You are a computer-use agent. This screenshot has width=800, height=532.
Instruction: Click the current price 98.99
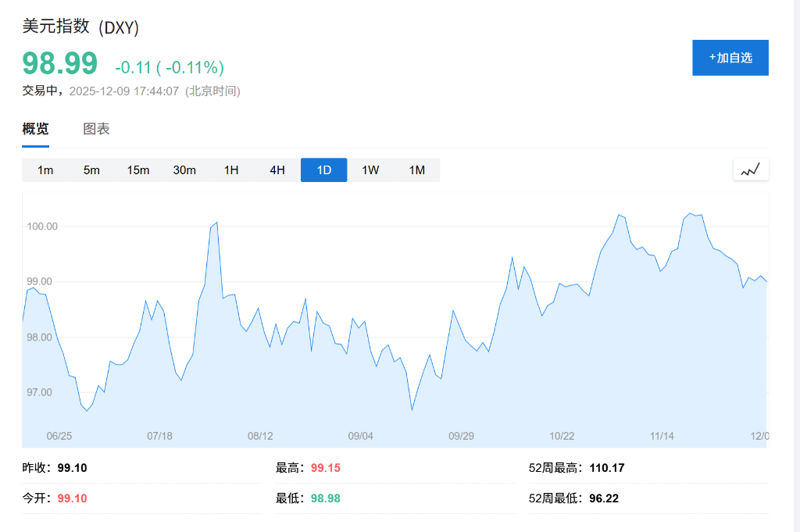[58, 64]
